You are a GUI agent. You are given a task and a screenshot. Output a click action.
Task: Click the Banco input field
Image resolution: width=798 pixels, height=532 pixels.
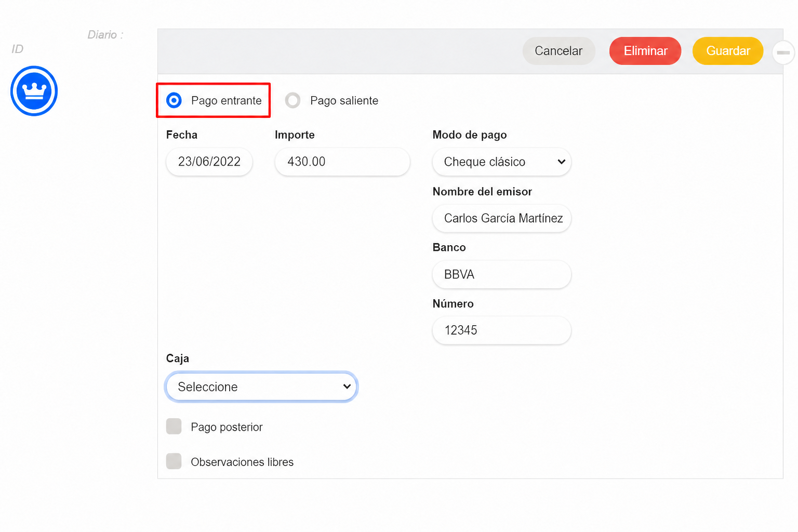coord(502,274)
